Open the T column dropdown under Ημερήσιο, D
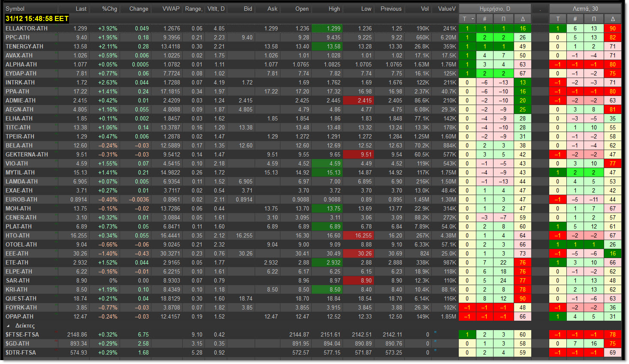 coord(473,19)
